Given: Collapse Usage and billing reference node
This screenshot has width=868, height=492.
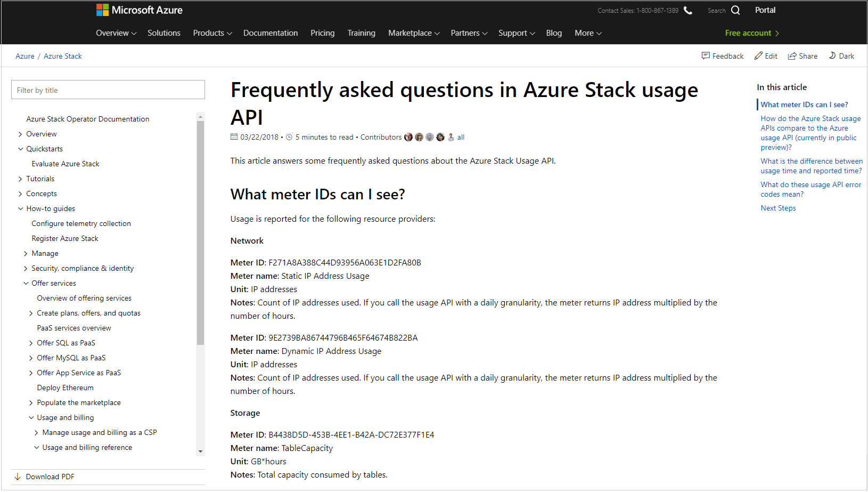Looking at the screenshot, I should pos(36,447).
